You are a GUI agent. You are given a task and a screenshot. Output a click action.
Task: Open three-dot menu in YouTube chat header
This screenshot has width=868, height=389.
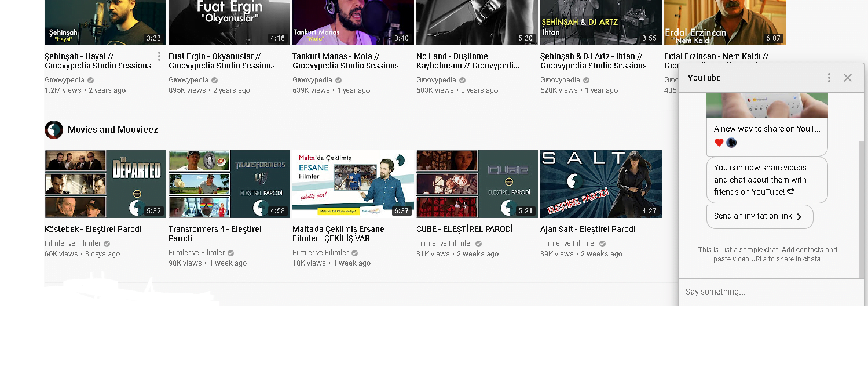pyautogui.click(x=829, y=78)
